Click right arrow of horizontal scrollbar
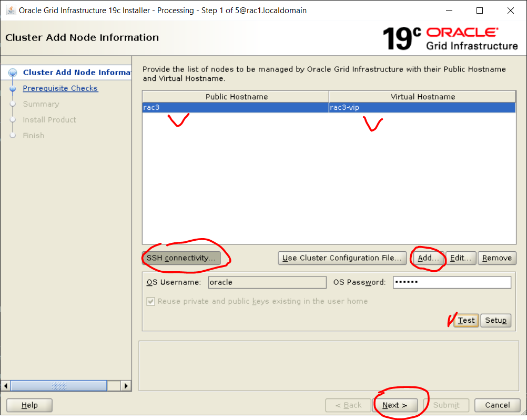The width and height of the screenshot is (527, 420). tap(126, 386)
